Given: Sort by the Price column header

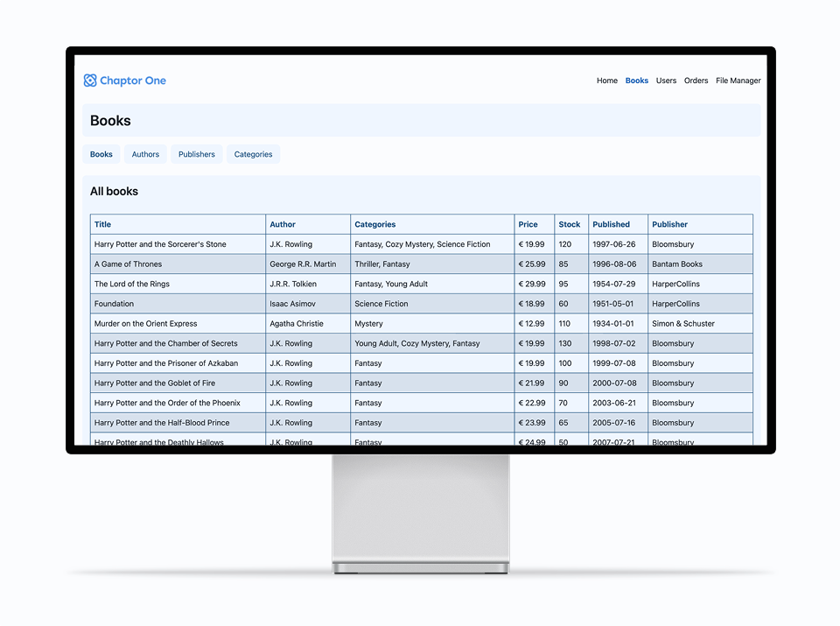Looking at the screenshot, I should coord(528,224).
